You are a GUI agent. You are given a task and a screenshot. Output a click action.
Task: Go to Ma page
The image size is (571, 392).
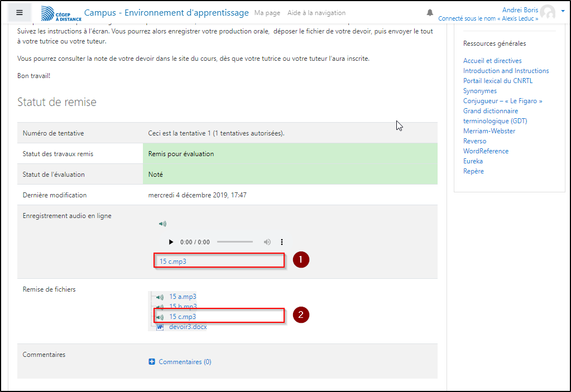coord(267,13)
